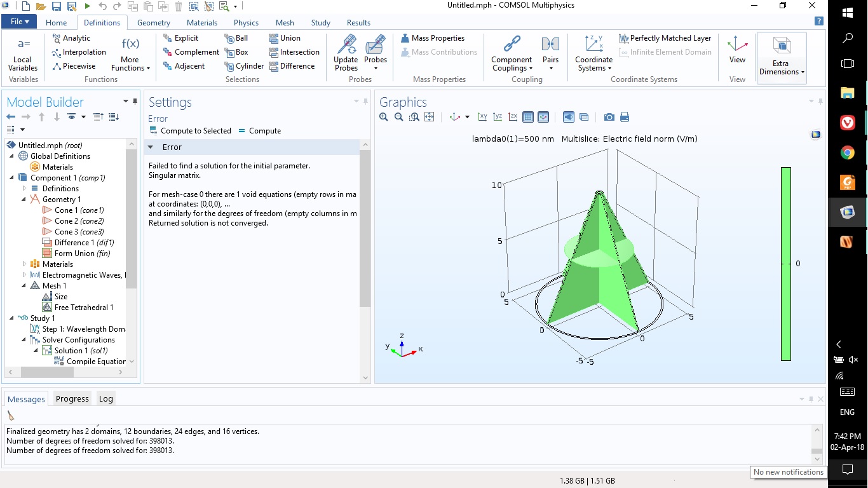The image size is (868, 488).
Task: Click Compute to Selected button
Action: click(x=190, y=131)
